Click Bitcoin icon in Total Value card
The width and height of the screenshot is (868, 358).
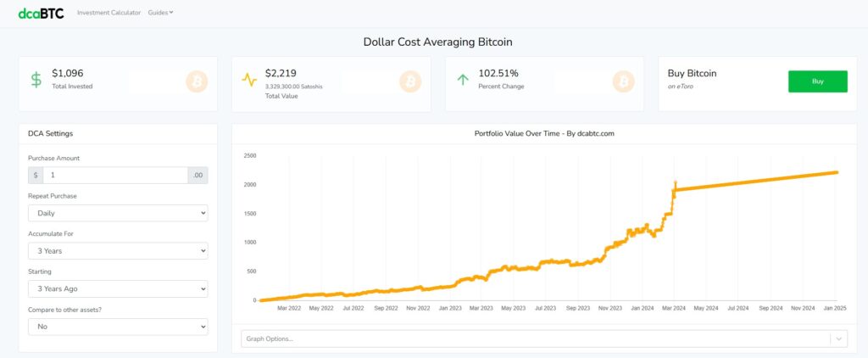click(x=410, y=81)
